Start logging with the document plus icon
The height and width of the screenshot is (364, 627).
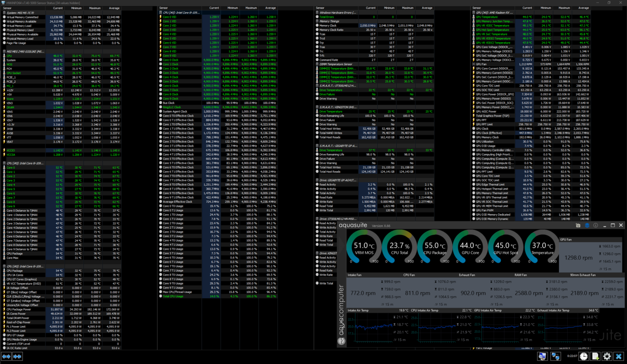[595, 357]
